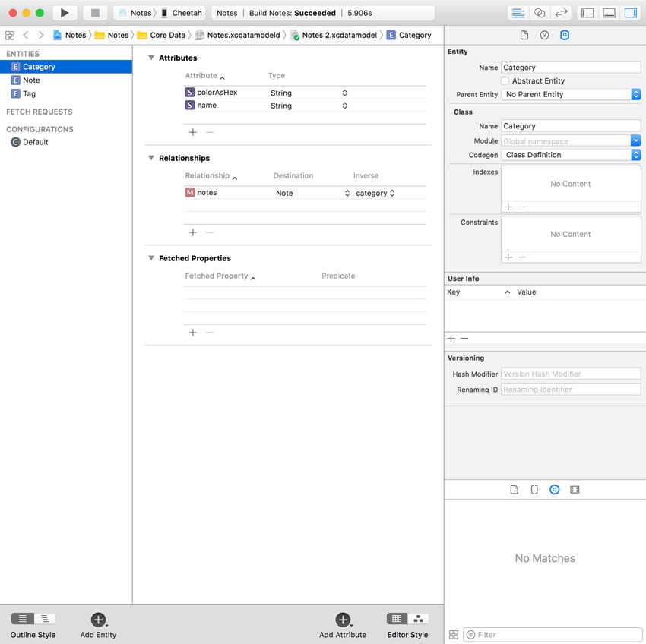Add an index with plus
The width and height of the screenshot is (646, 644).
508,207
